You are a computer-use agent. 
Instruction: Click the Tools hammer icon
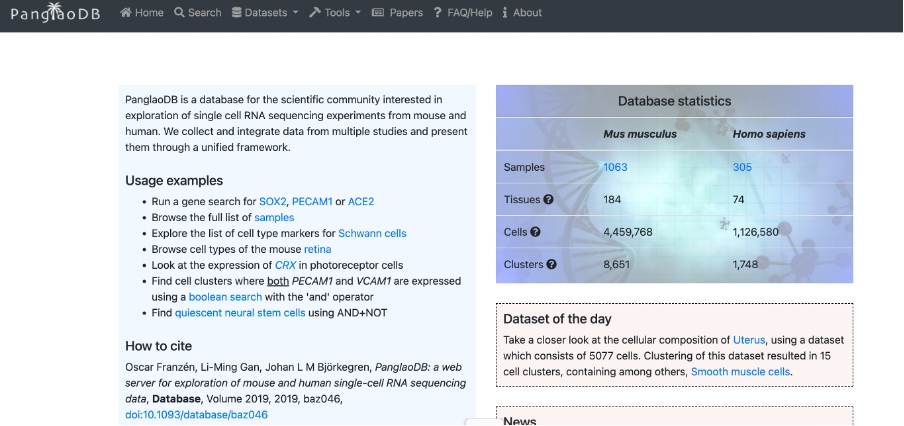click(x=315, y=12)
